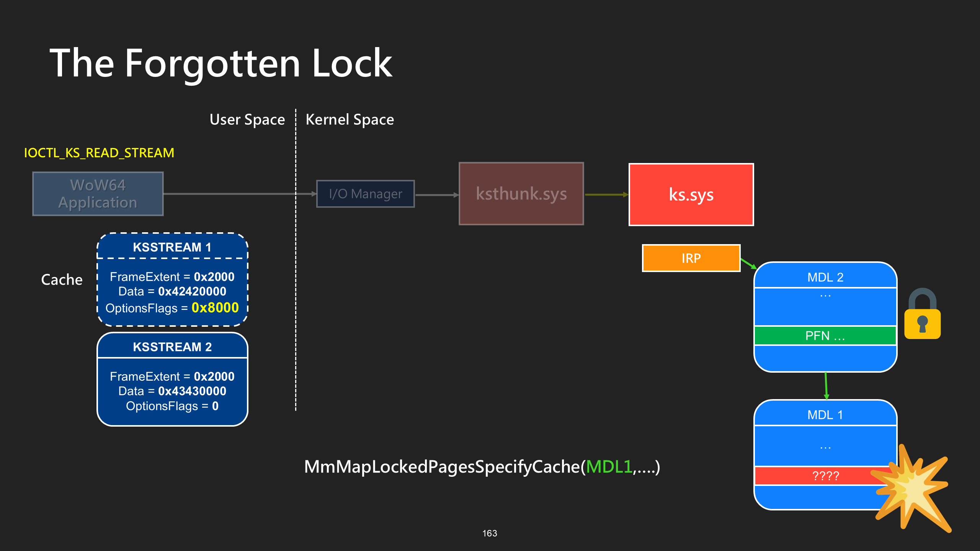Click the WoW64 Application box

pos(98,194)
